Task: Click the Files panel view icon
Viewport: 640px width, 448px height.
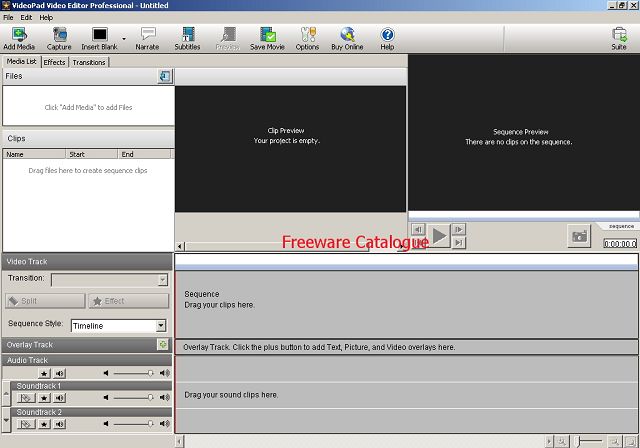Action: [165, 76]
